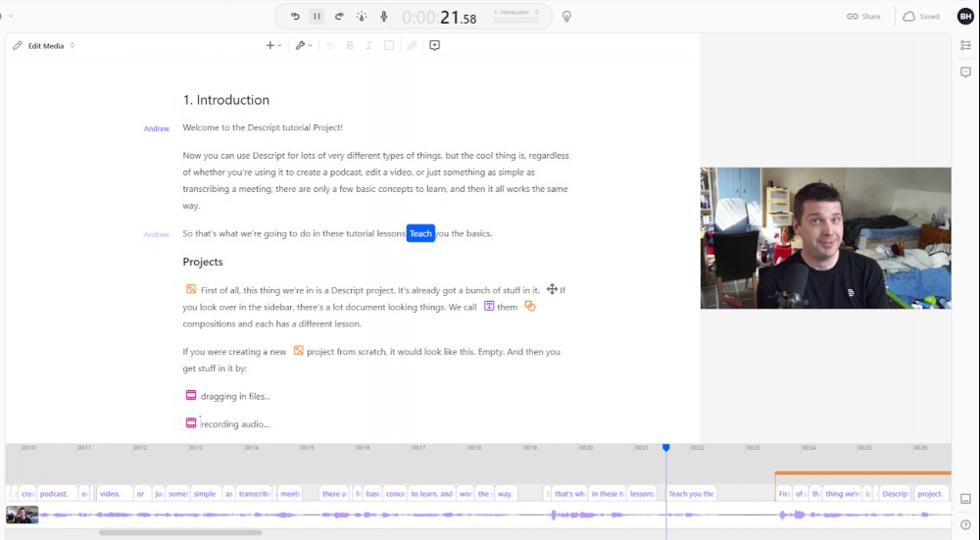Screen dimensions: 980x540
Task: Click the 'Projects' heading
Action: click(x=203, y=262)
